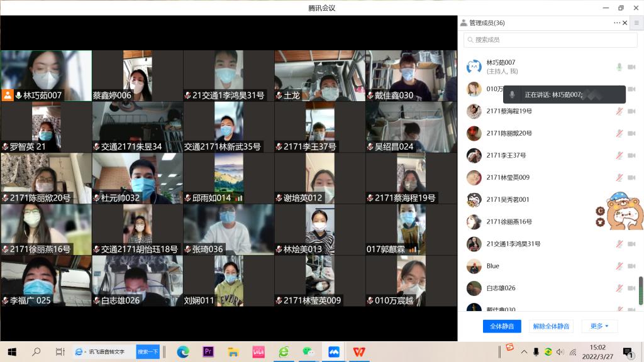Click camera icon beside 2171陈丽焮20号
The height and width of the screenshot is (362, 644).
631,133
